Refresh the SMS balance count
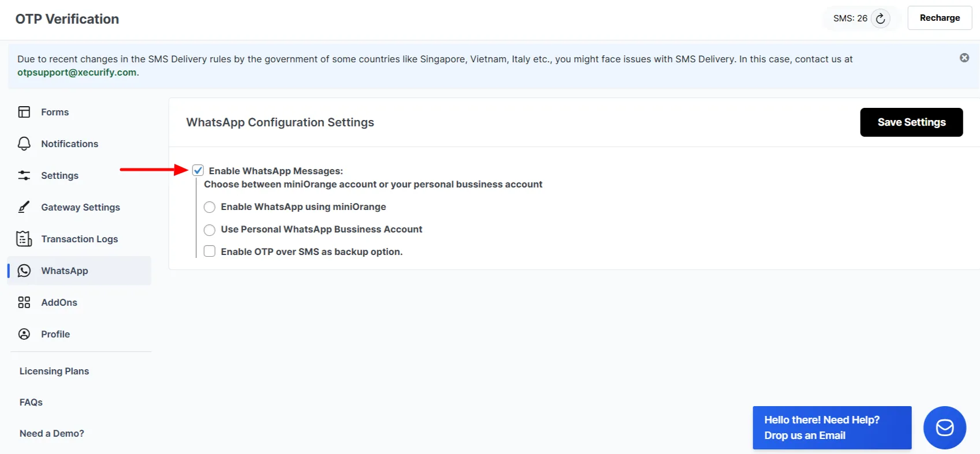The image size is (980, 454). 880,18
